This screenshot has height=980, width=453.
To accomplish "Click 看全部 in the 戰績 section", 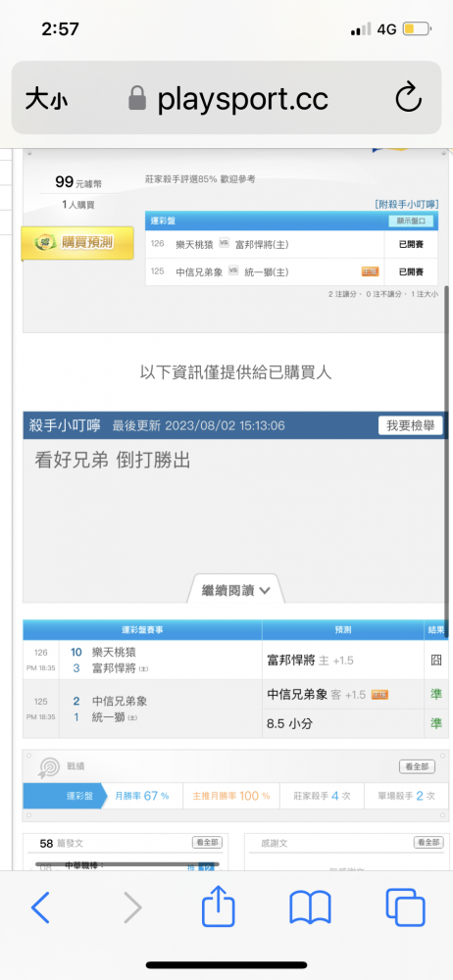I will coord(417,767).
